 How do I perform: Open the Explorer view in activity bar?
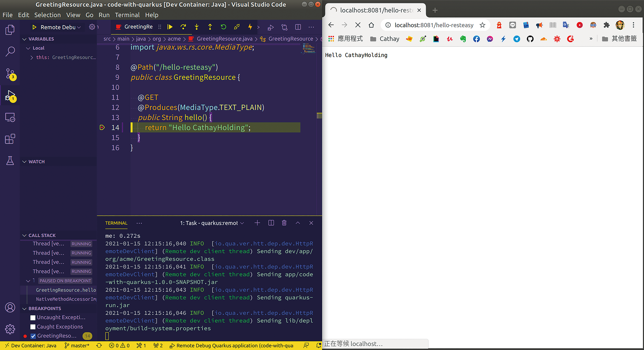10,30
